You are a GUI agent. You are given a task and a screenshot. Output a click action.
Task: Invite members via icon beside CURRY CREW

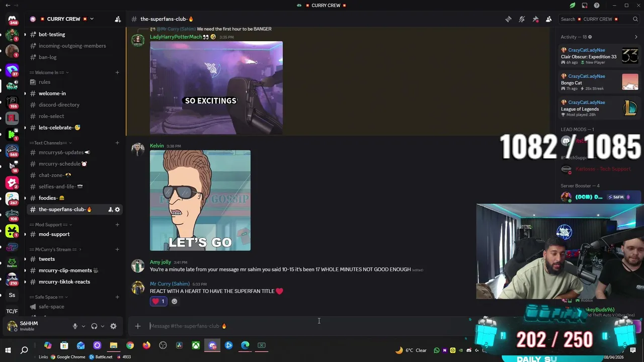click(118, 19)
